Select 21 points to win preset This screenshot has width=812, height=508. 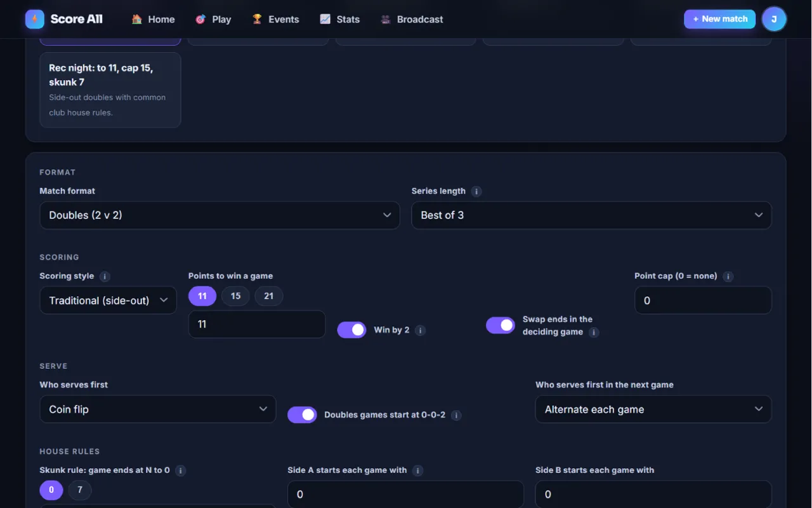click(269, 296)
